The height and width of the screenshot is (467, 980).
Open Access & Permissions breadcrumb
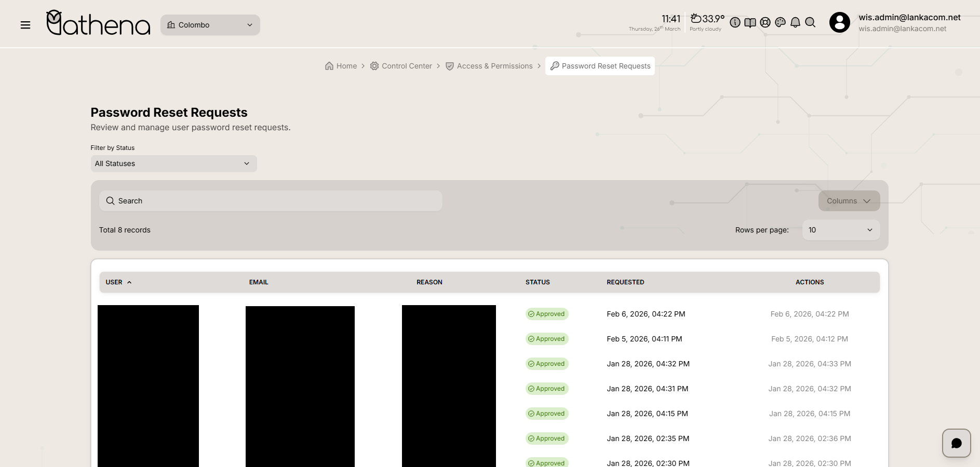[x=489, y=66]
